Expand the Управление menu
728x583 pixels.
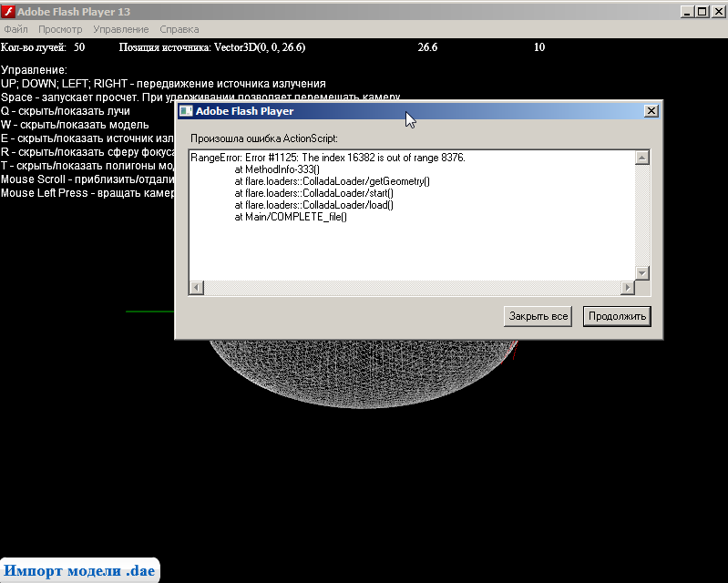(120, 30)
